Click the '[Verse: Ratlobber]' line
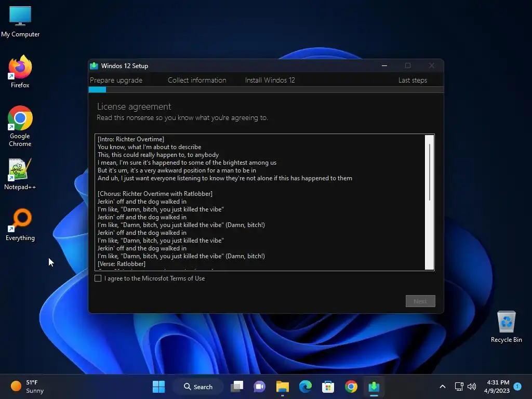 pos(122,263)
